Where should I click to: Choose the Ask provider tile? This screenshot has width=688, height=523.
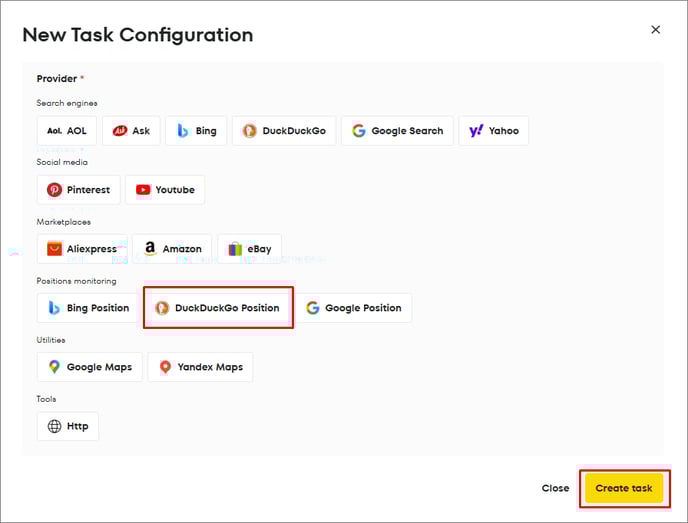tap(131, 131)
